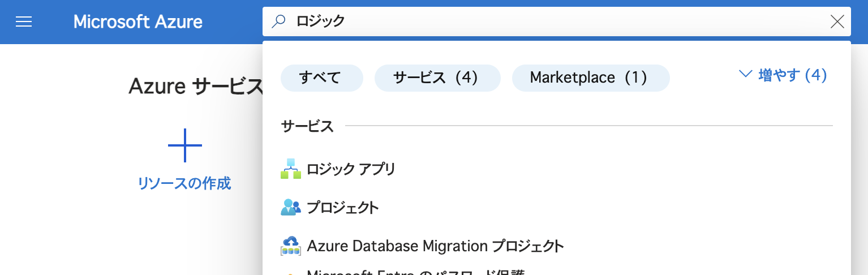Focus the search box containing ロジック
Screen dimensions: 868x275
tap(556, 22)
